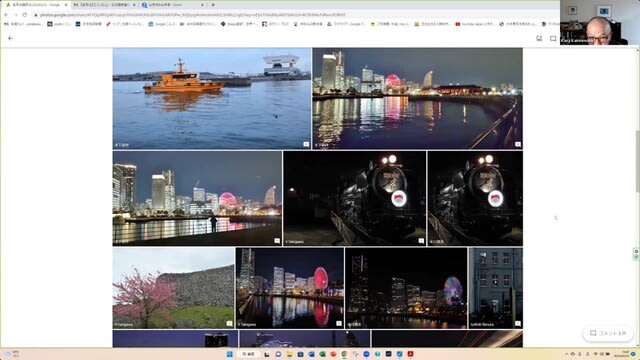Click the taskbar search box
This screenshot has width=640, height=360.
tap(249, 354)
